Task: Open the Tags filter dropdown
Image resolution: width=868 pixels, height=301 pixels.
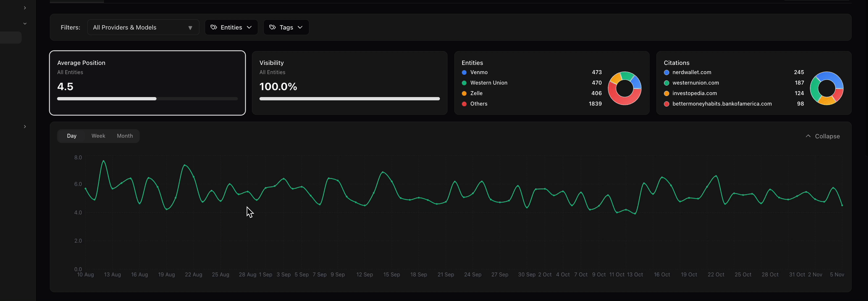Action: pos(286,27)
